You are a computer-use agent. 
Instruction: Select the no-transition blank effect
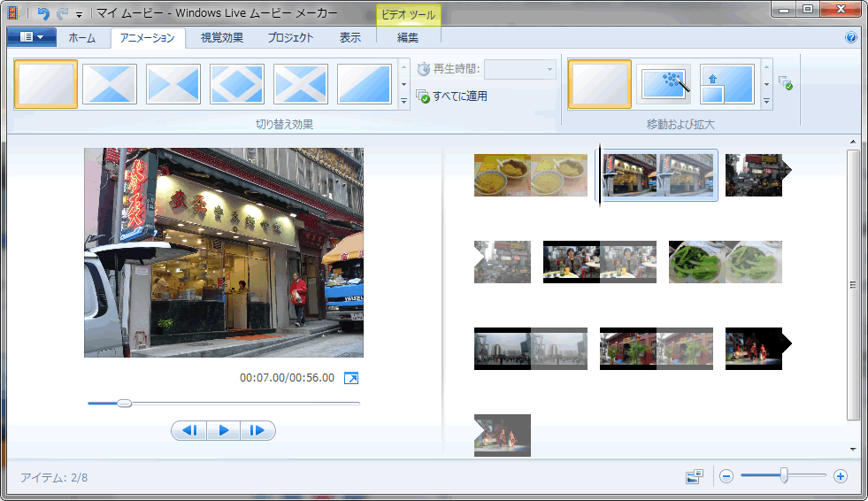(x=46, y=84)
